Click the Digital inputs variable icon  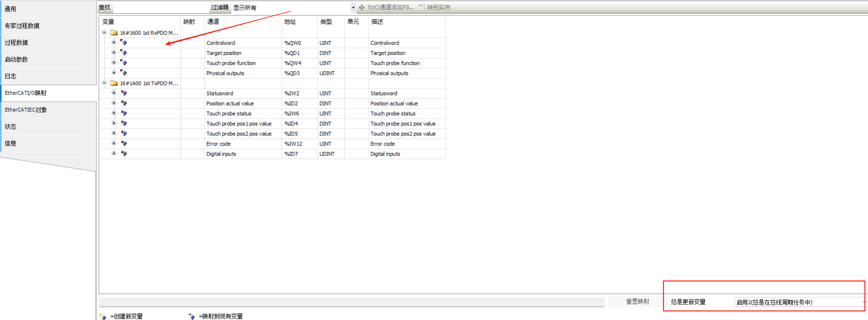point(124,153)
